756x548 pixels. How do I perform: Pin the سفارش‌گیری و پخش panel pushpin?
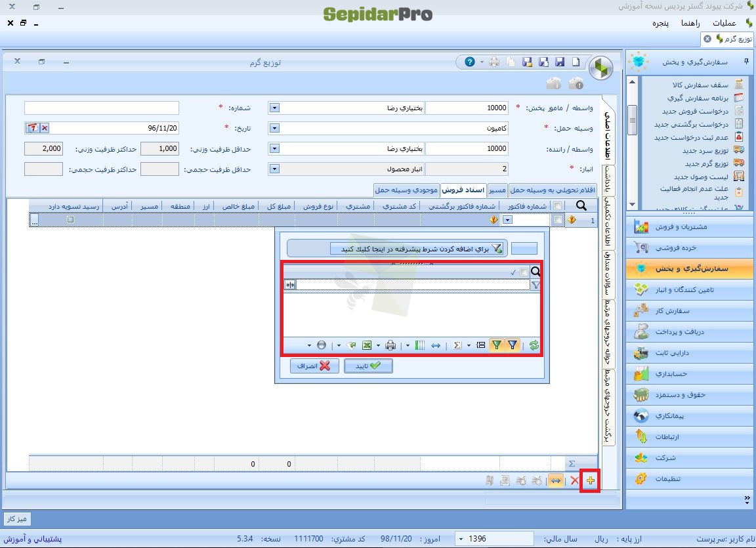[x=746, y=62]
